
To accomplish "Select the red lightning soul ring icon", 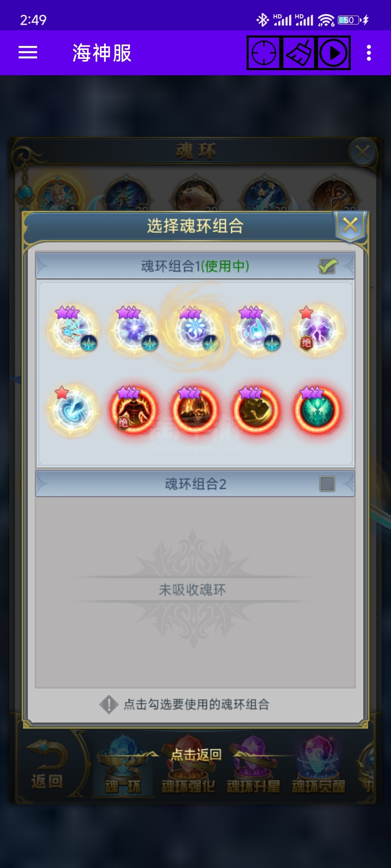I will (318, 330).
